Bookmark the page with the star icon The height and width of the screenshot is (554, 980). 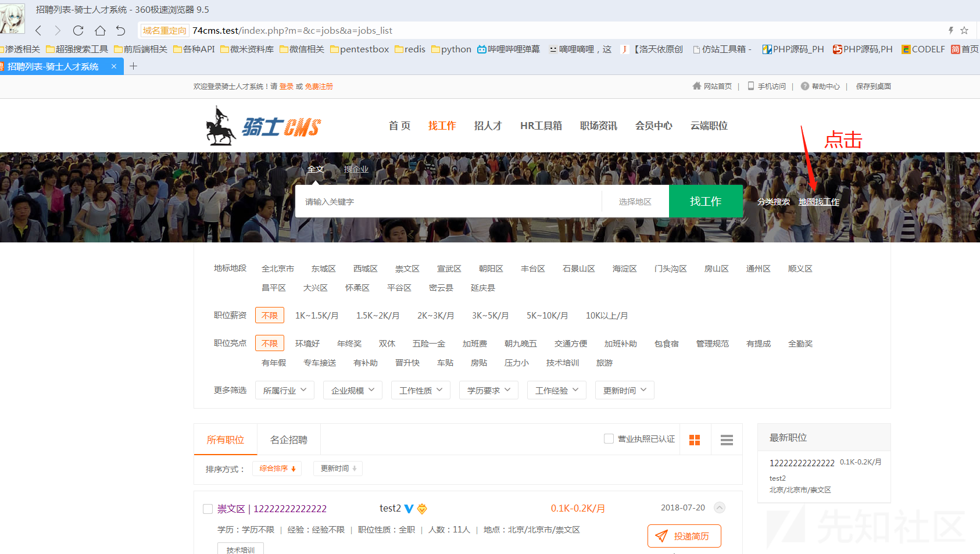(x=964, y=30)
